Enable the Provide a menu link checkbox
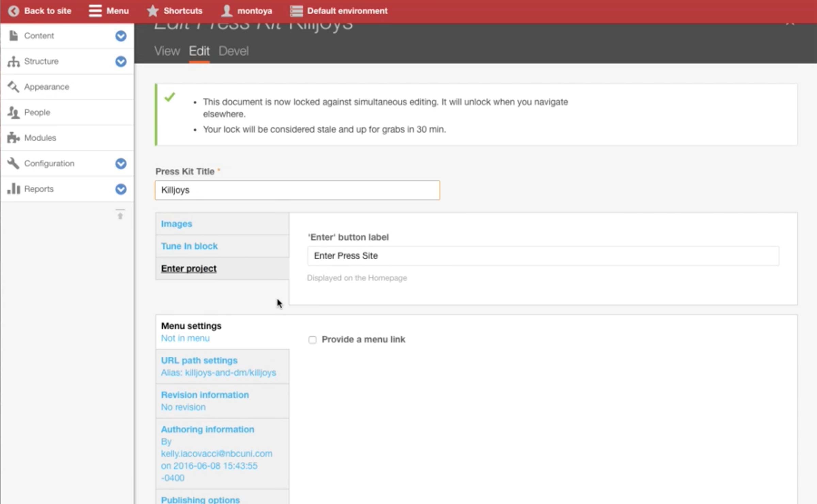The width and height of the screenshot is (817, 504). click(x=312, y=340)
